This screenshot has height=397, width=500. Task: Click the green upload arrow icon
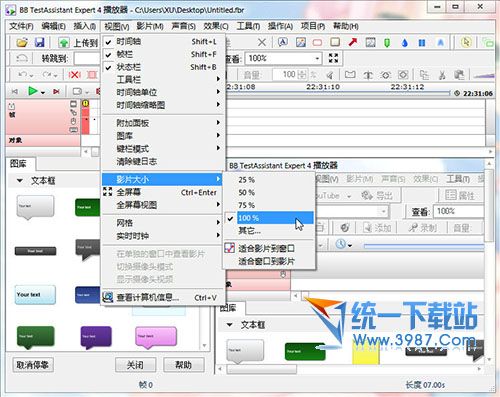pos(63,43)
